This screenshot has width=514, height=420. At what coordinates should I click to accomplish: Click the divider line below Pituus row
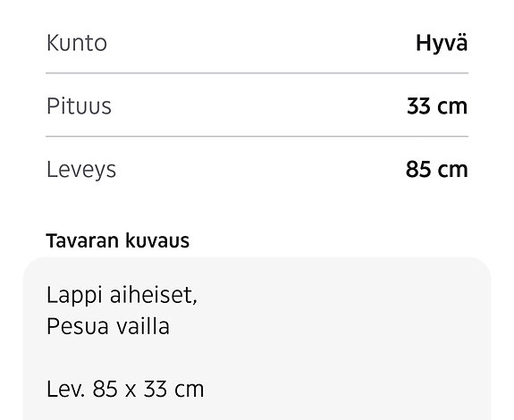tap(257, 136)
